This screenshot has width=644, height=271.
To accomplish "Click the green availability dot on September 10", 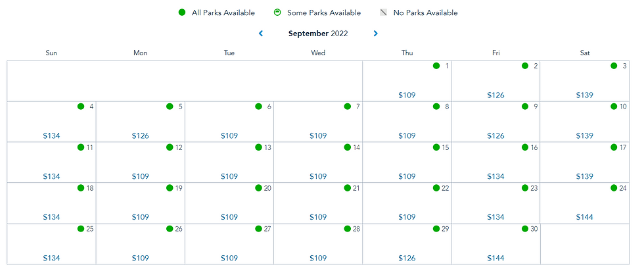I will 614,107.
